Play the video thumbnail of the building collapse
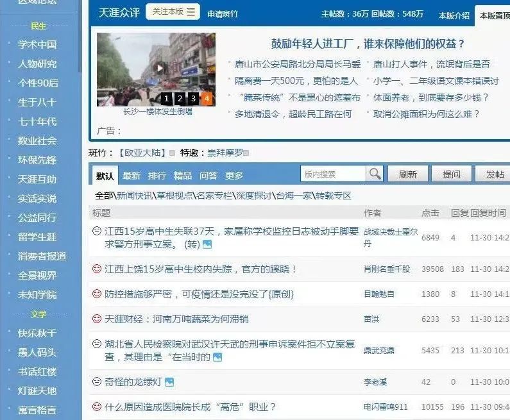510x420 pixels. pyautogui.click(x=159, y=68)
